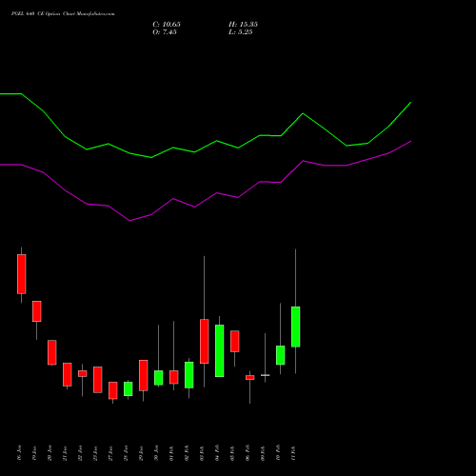Click the 04 Feb date label
The width and height of the screenshot is (476, 476).
(x=217, y=453)
